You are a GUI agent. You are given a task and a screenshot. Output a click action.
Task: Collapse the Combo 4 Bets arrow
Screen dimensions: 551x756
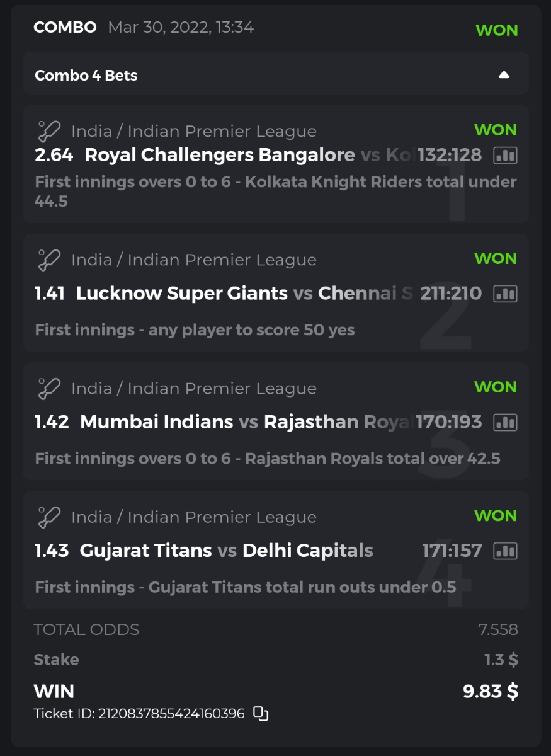pyautogui.click(x=504, y=75)
